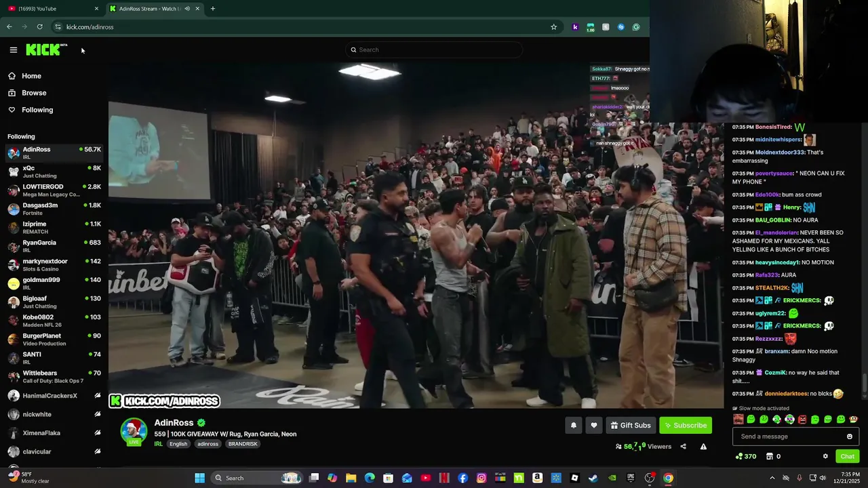
Task: Report stream with warning triangle icon
Action: pos(703,447)
